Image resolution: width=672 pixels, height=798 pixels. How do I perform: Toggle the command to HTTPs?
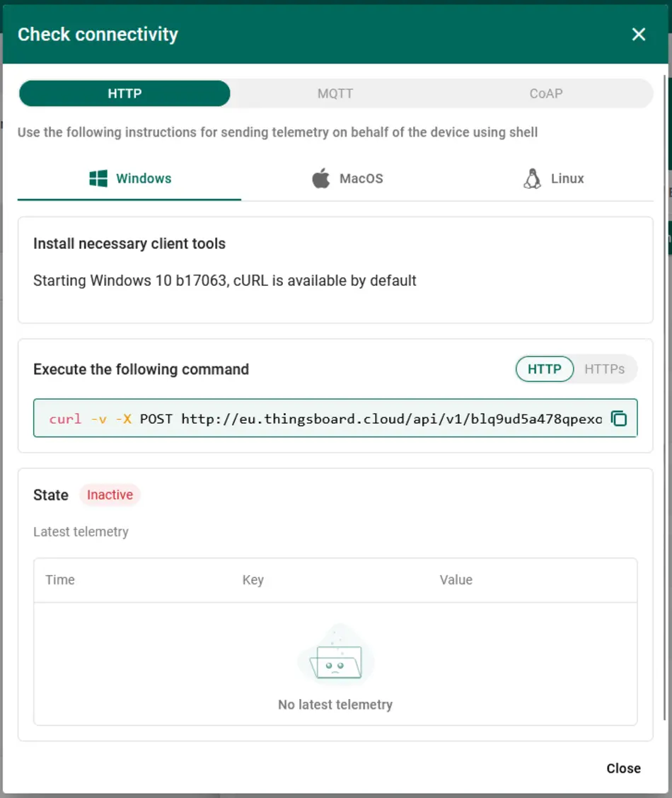(604, 369)
